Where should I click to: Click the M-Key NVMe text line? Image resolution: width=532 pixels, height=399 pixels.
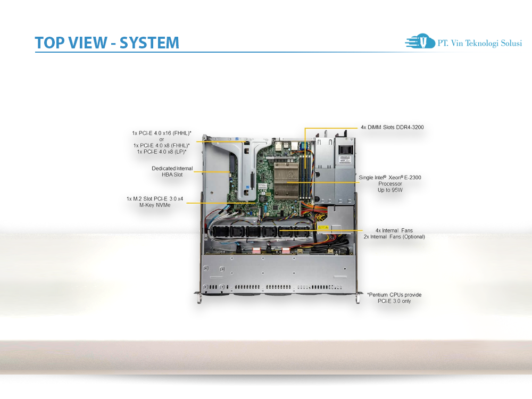point(155,205)
